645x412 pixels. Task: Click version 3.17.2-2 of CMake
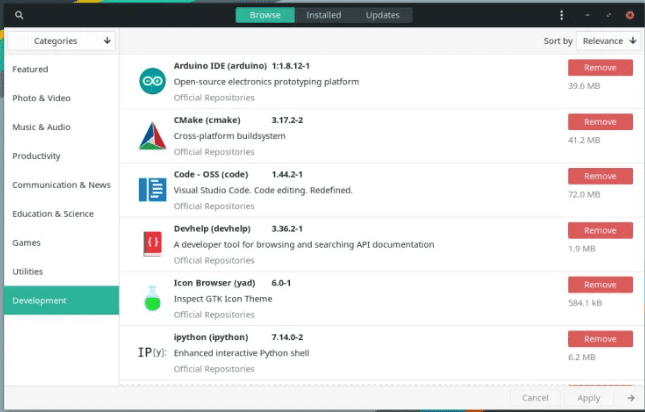pos(287,120)
